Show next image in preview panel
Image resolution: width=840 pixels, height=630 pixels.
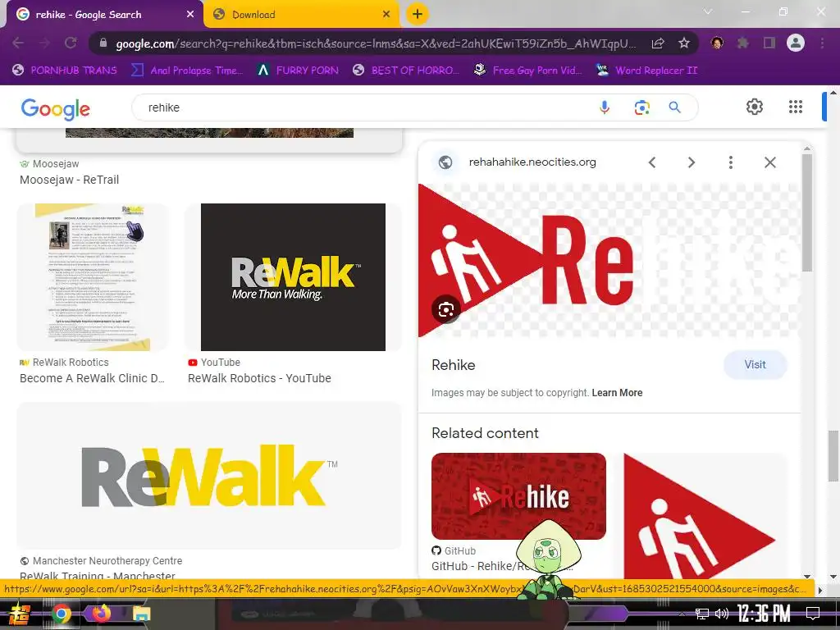[691, 162]
